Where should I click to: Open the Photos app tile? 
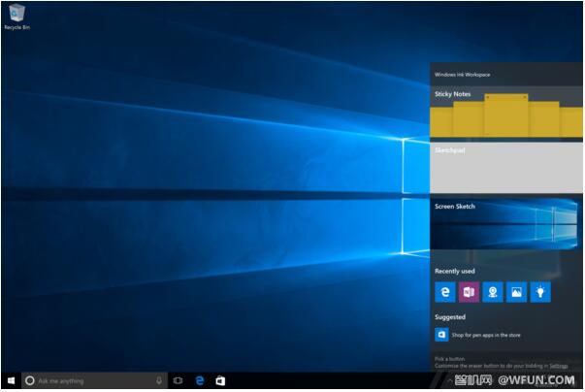click(x=516, y=292)
